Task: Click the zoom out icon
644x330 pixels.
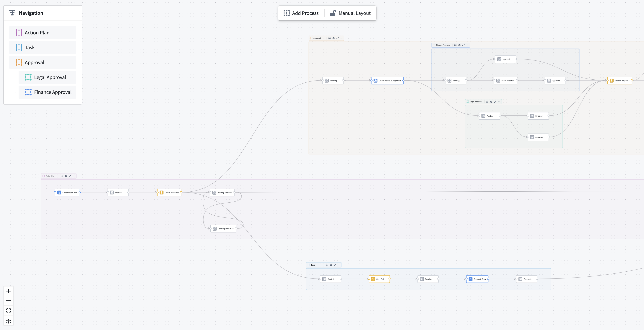Action: tap(9, 301)
